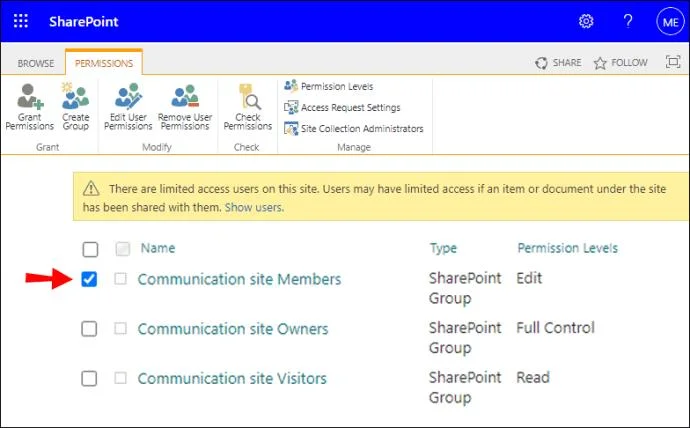Image resolution: width=690 pixels, height=428 pixels.
Task: Sort by the Permission Levels column header
Action: [x=568, y=248]
